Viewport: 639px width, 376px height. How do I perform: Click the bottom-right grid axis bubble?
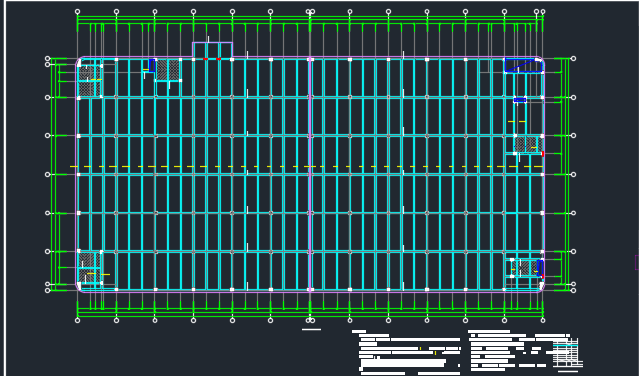pos(543,321)
